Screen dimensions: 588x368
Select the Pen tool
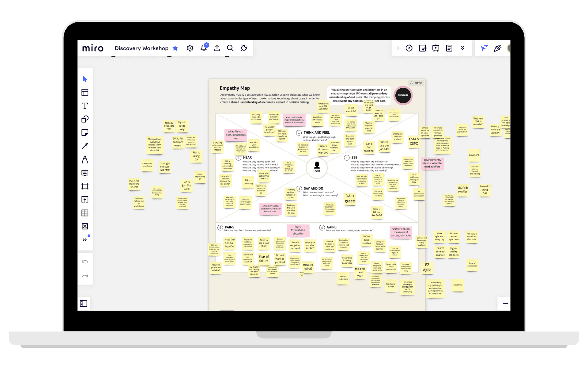[85, 159]
